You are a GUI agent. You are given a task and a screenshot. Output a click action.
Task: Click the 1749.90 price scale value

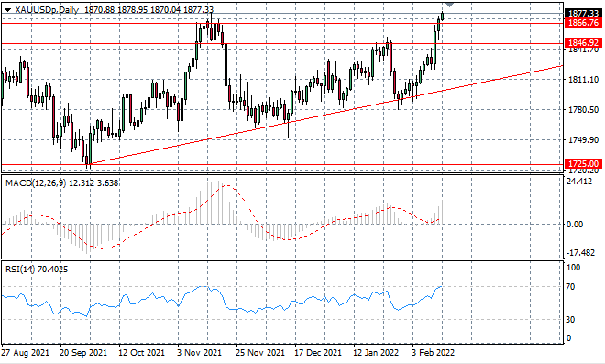[x=583, y=140]
